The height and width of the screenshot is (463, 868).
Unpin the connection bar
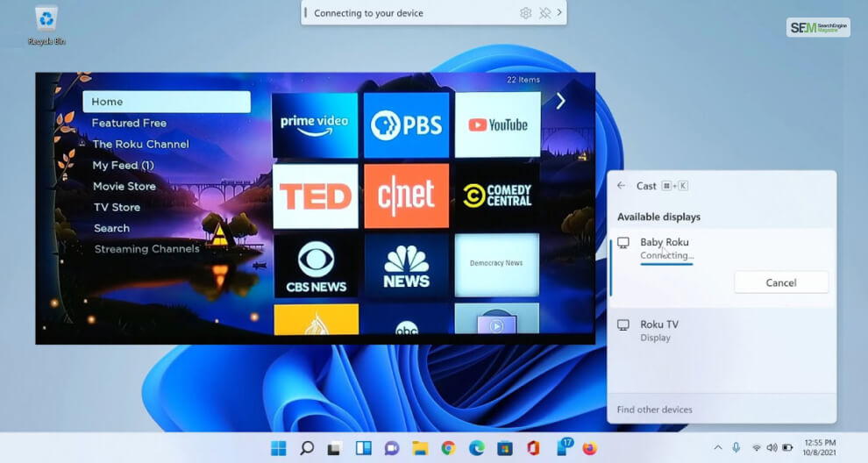[544, 13]
